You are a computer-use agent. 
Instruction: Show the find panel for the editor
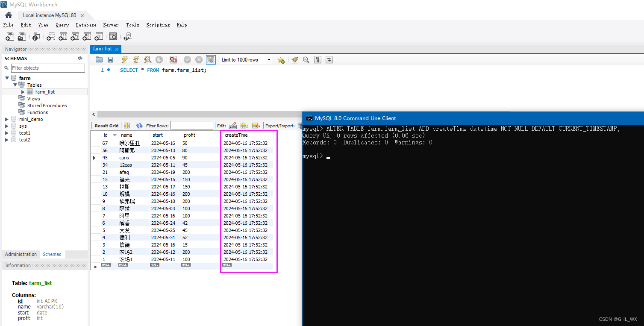[306, 60]
